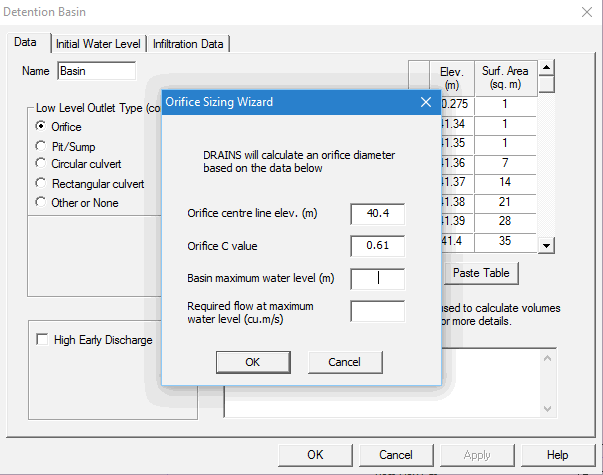Edit the Orifice centre line elevation field

click(377, 214)
